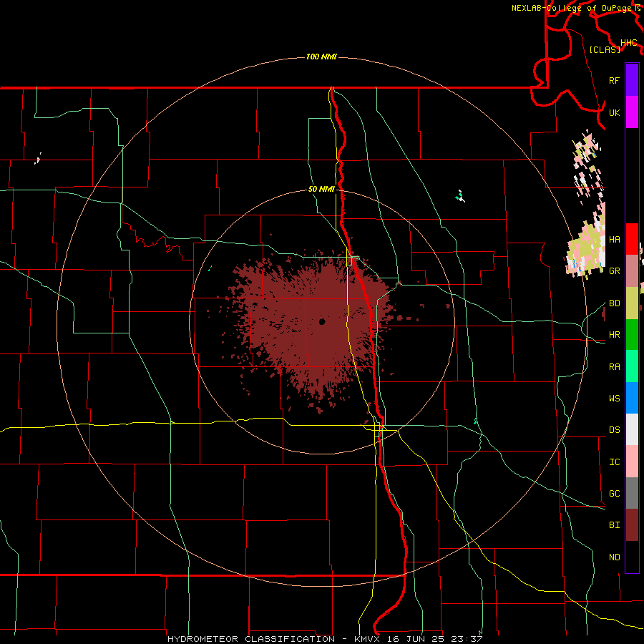The image size is (644, 644).
Task: Click the ND black legend swatch
Action: click(632, 557)
